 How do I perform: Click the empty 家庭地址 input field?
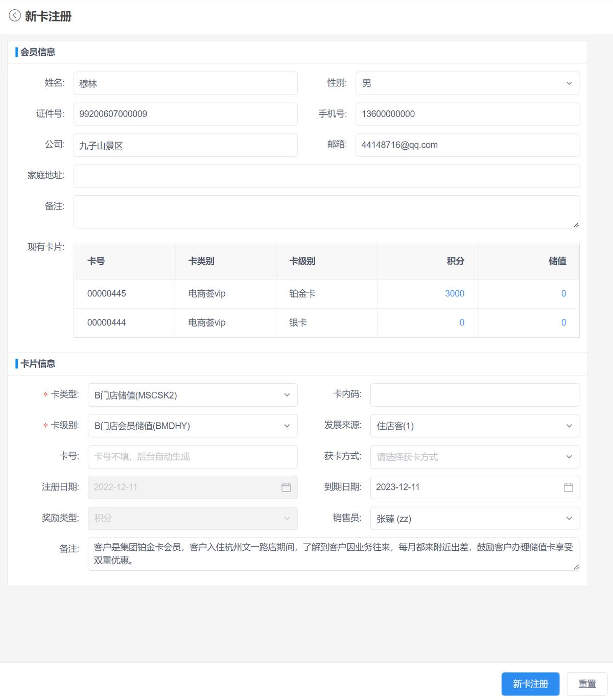(x=326, y=176)
